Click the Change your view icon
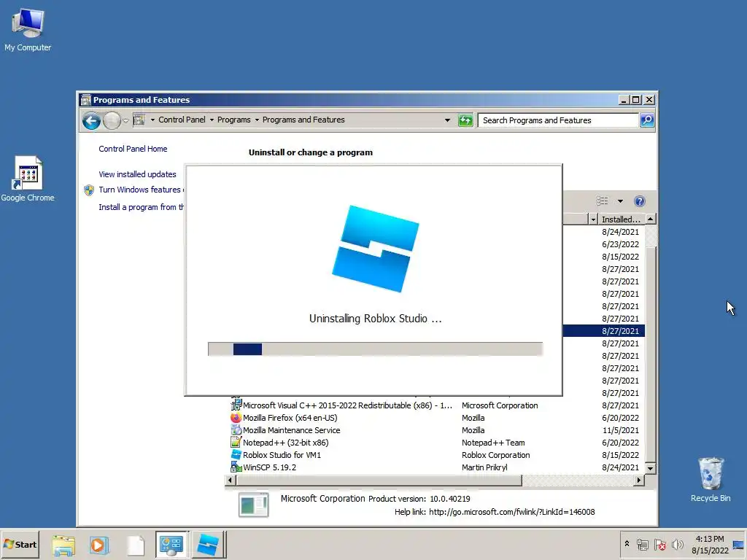747x560 pixels. (x=602, y=201)
